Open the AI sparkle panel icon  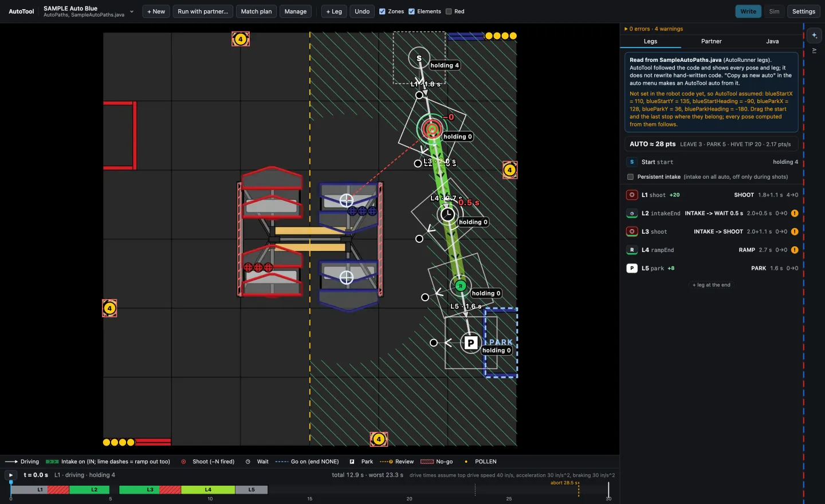(x=814, y=36)
